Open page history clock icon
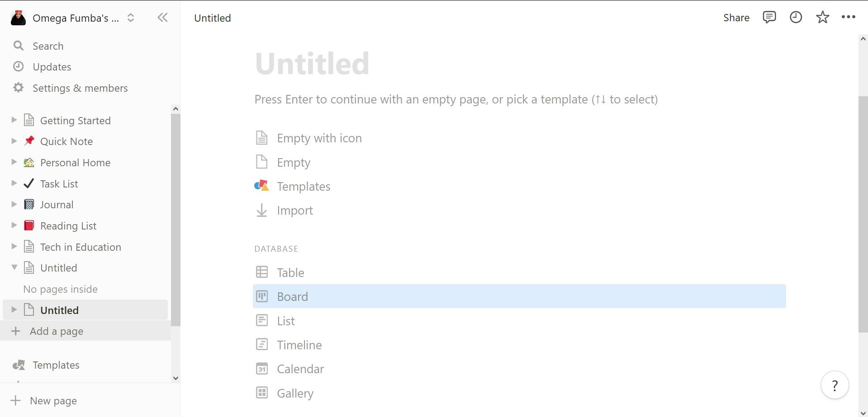The height and width of the screenshot is (417, 868). point(796,18)
